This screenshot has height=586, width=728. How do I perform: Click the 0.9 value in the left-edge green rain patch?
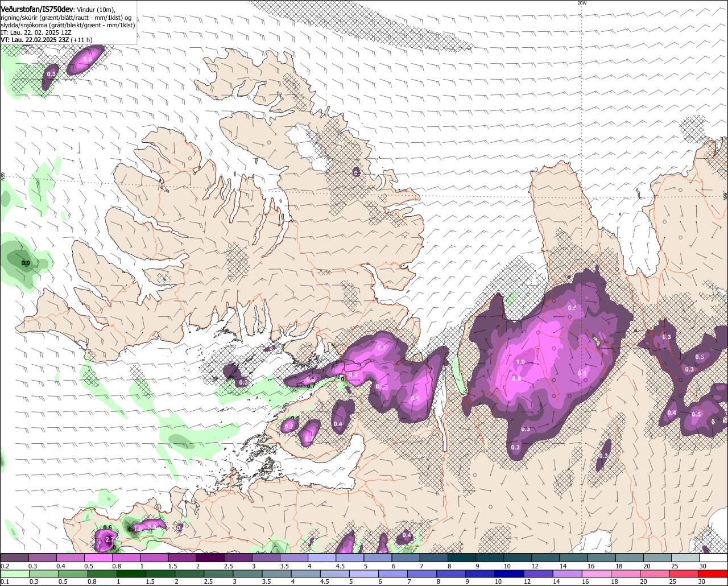26,263
